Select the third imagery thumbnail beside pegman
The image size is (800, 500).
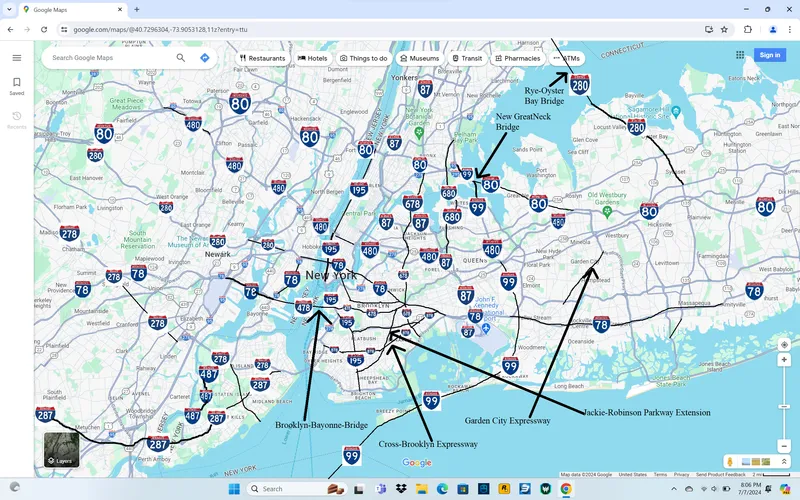765,462
